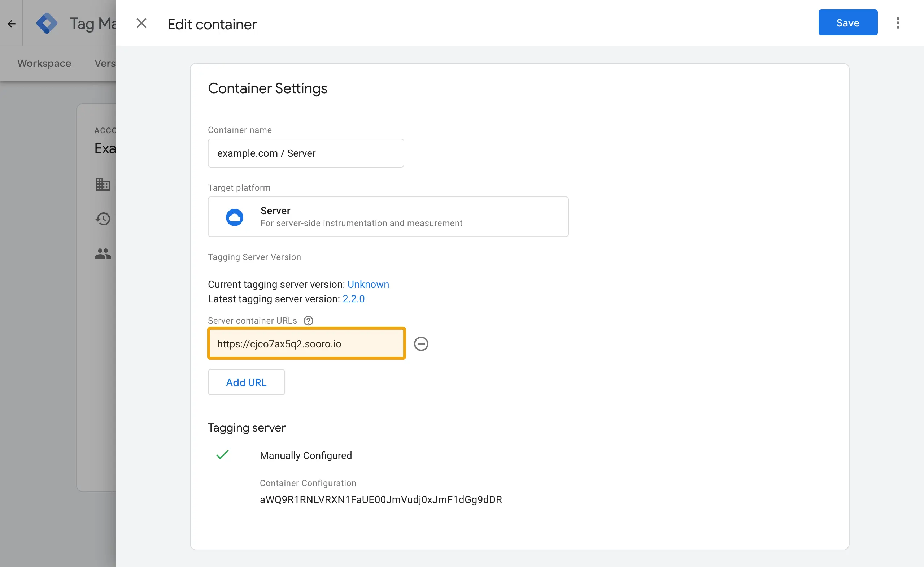
Task: Select the Server target platform card
Action: pos(388,217)
